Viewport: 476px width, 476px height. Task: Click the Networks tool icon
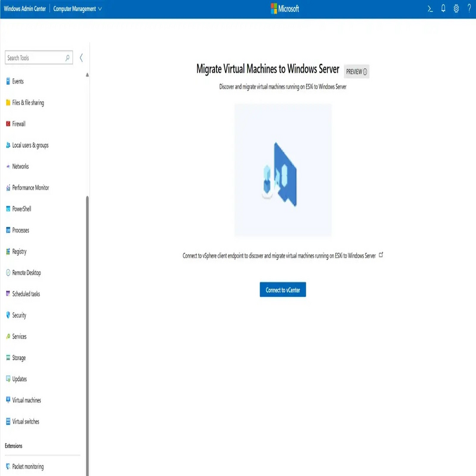point(8,166)
